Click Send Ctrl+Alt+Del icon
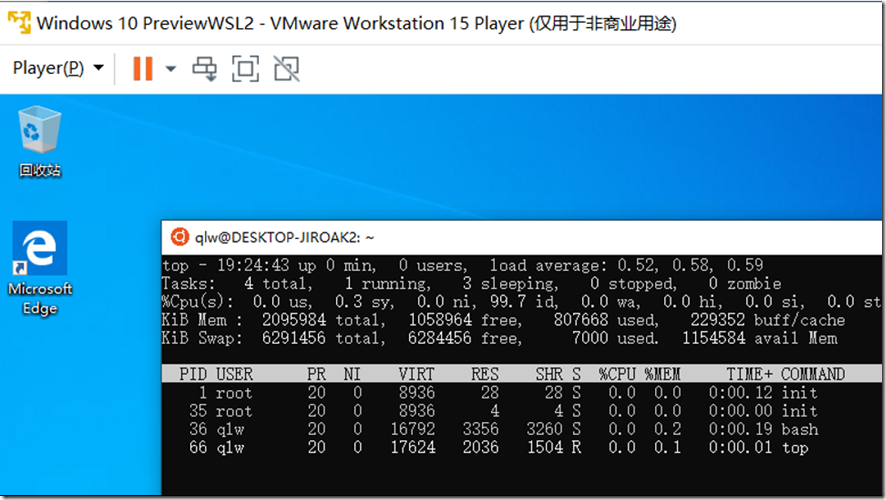Image resolution: width=886 pixels, height=500 pixels. coord(205,69)
